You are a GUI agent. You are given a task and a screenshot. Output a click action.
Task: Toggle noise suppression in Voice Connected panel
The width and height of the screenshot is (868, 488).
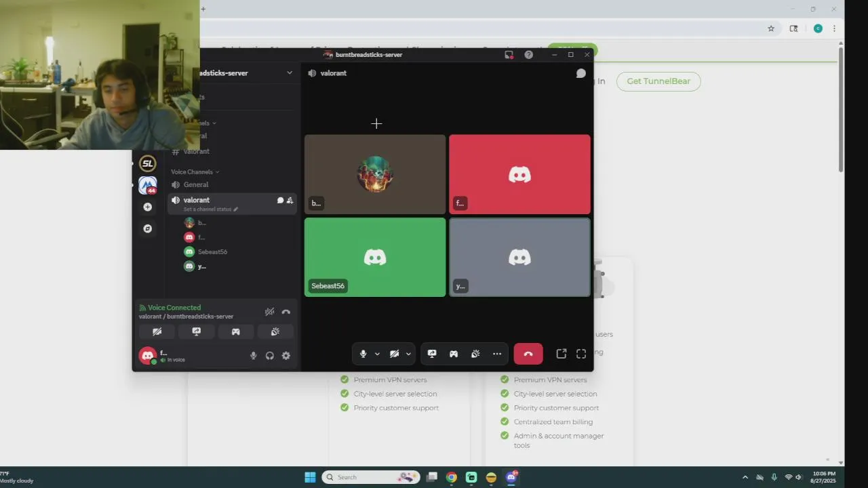(269, 312)
